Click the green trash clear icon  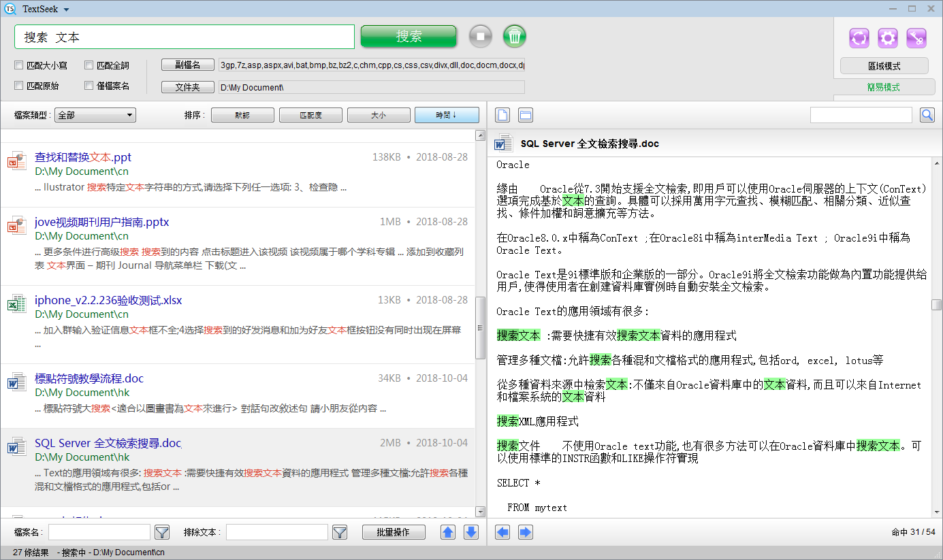pyautogui.click(x=515, y=36)
